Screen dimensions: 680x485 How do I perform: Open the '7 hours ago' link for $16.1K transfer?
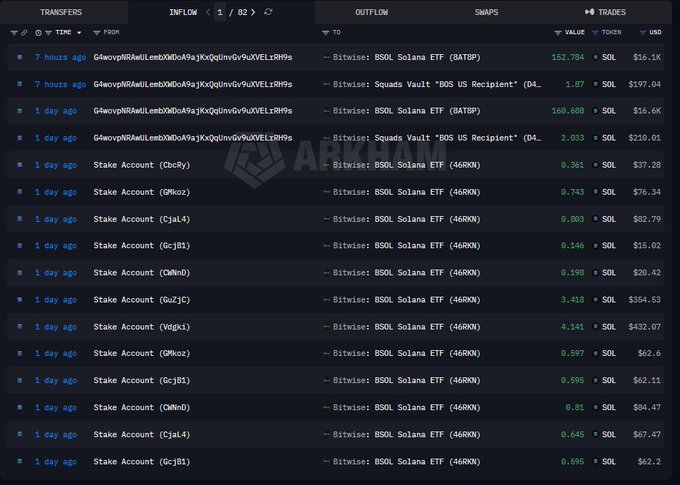(60, 57)
